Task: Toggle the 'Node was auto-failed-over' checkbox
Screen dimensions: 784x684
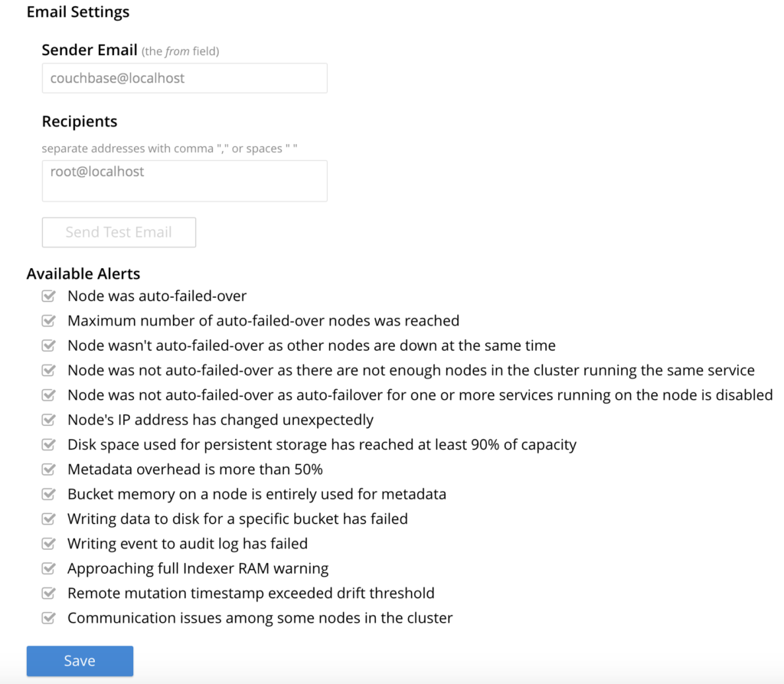Action: (48, 296)
